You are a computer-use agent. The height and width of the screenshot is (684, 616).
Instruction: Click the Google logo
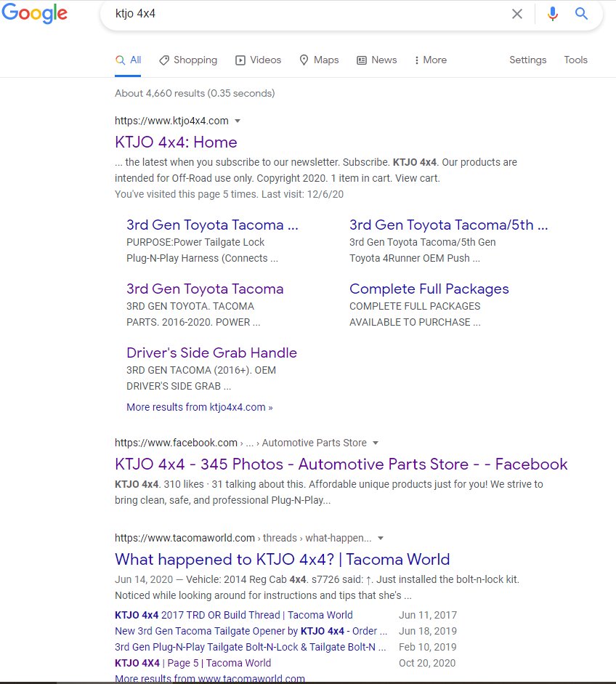tap(34, 12)
